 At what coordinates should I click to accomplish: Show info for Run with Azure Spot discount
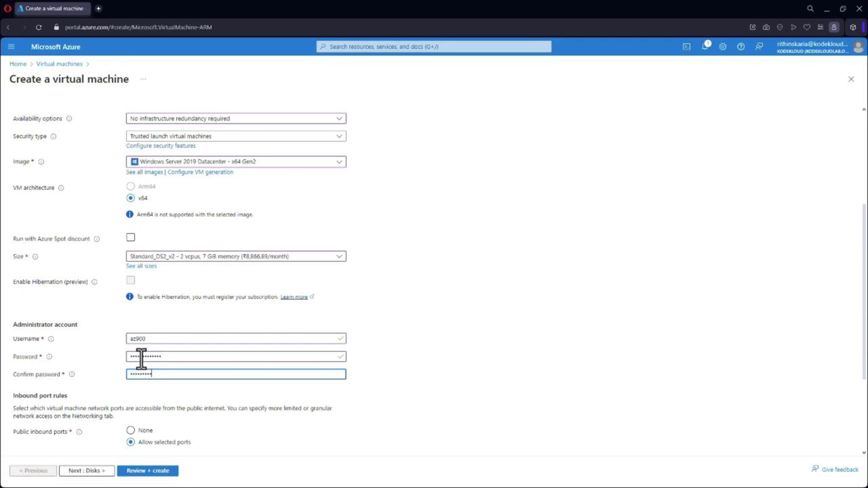click(97, 239)
